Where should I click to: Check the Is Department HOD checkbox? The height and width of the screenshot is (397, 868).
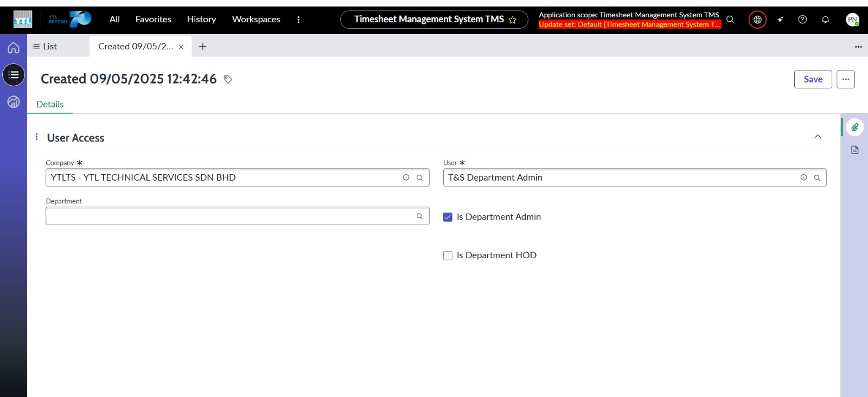[x=448, y=255]
